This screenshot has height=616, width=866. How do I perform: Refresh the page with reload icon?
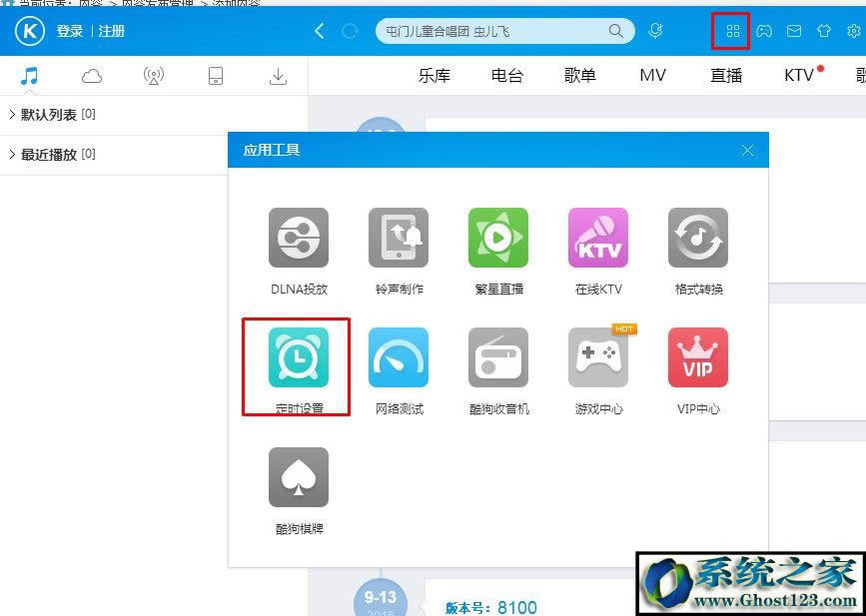350,31
